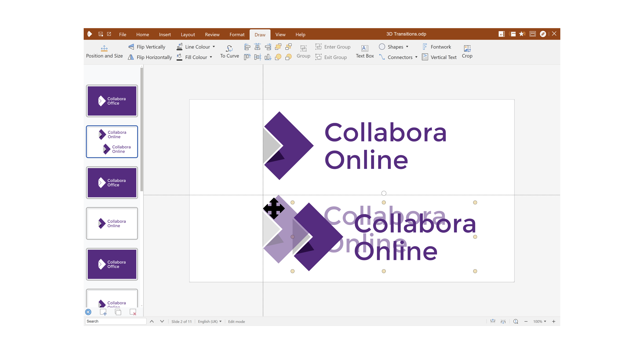This screenshot has height=362, width=644.
Task: Open the English (UK) language dropdown
Action: pos(209,322)
